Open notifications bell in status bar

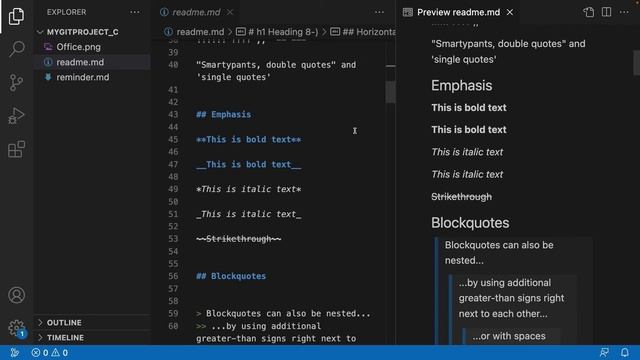click(x=624, y=353)
